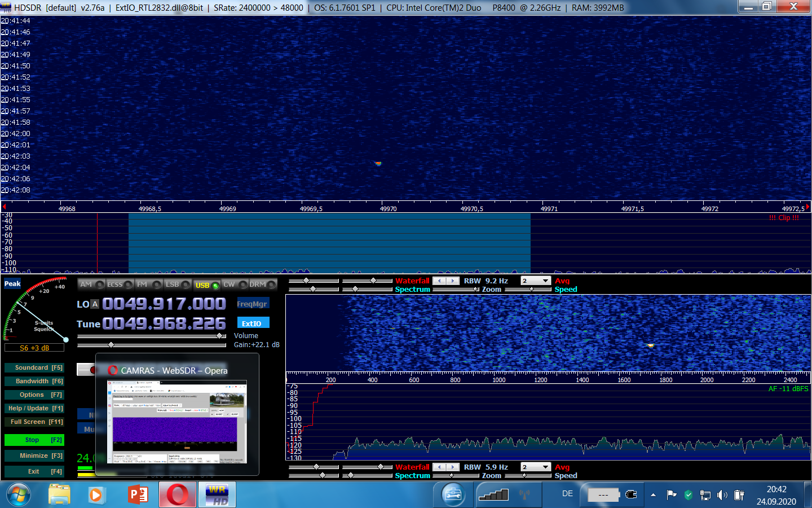Select LSB demodulation mode
The image size is (812, 508).
178,284
